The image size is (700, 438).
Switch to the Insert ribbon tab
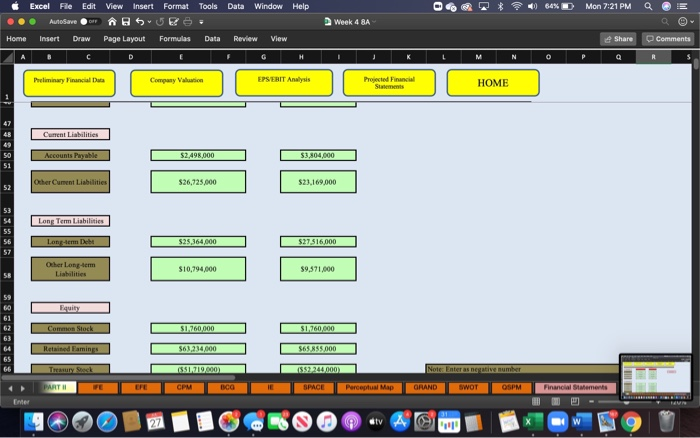[49, 39]
